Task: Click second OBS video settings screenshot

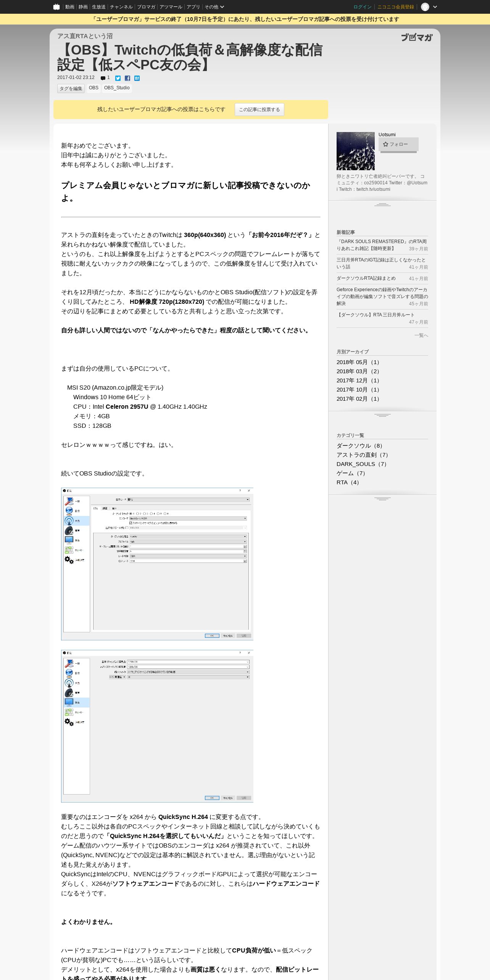Action: pos(157,726)
